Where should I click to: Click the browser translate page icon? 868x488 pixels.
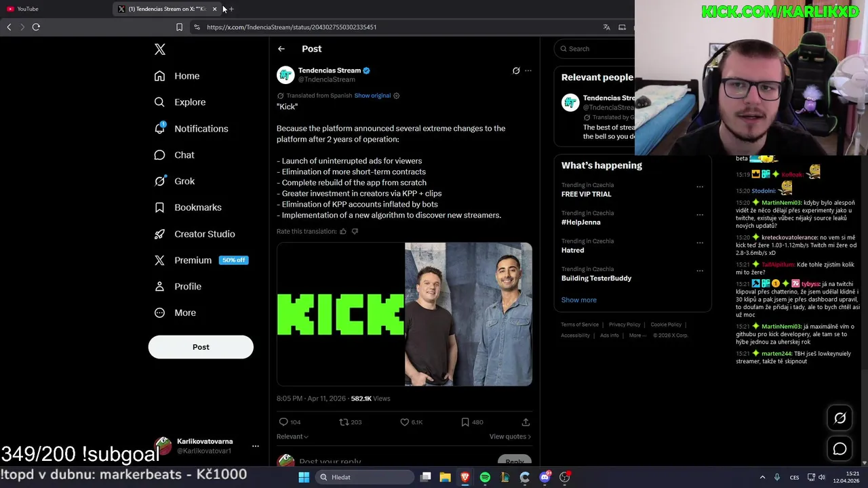(606, 27)
